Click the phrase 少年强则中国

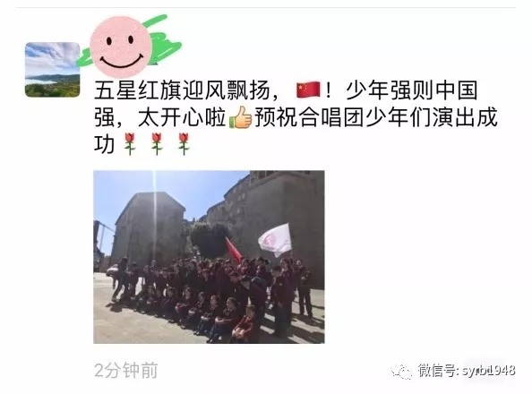pos(412,90)
